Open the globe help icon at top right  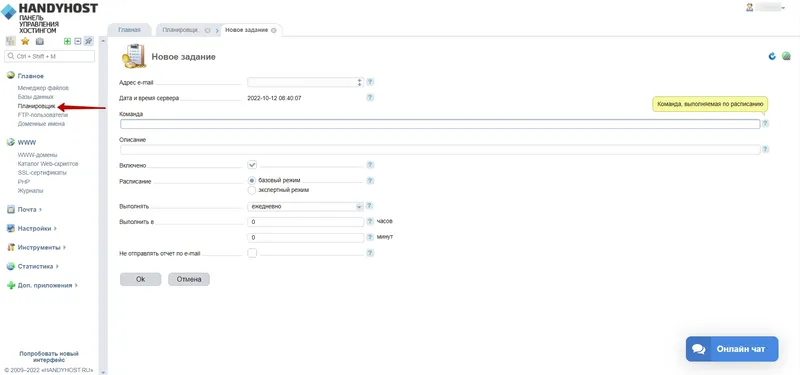point(786,56)
